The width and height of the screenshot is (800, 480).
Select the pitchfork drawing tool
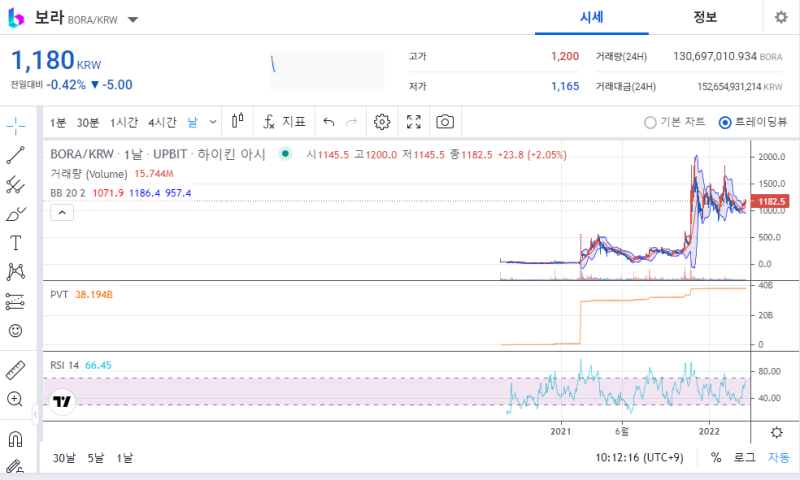[16, 185]
